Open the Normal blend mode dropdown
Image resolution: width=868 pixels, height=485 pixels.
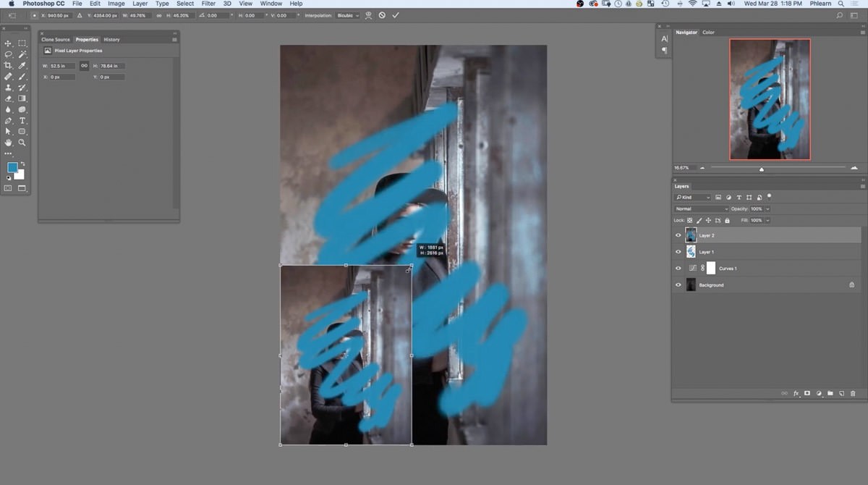(700, 208)
